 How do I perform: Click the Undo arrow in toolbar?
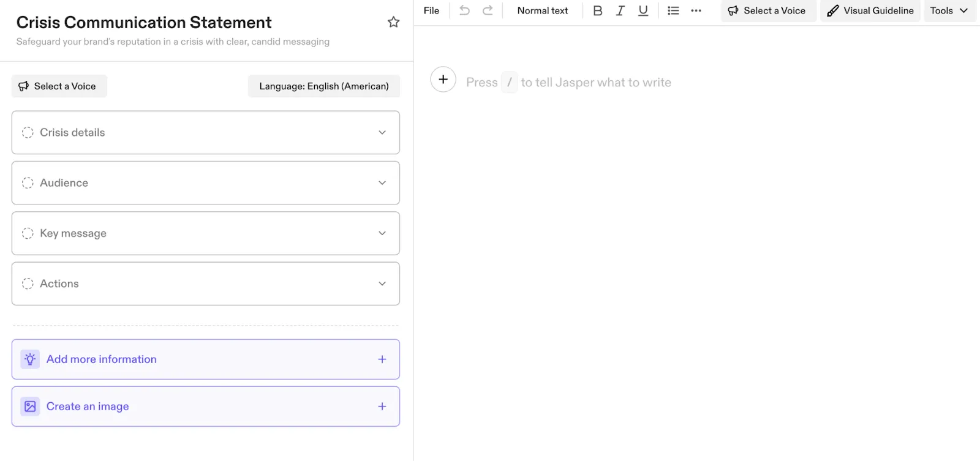point(465,10)
